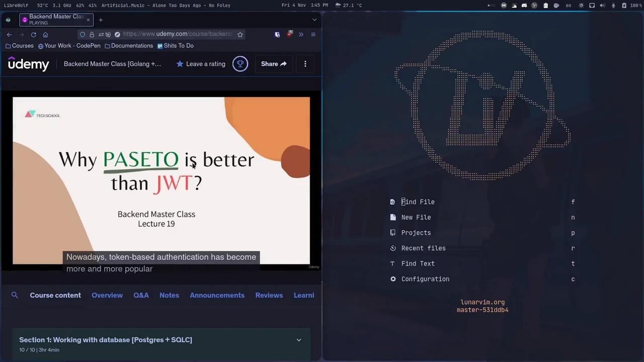
Task: Select Find File in the LunarVim dashboard
Action: 418,202
